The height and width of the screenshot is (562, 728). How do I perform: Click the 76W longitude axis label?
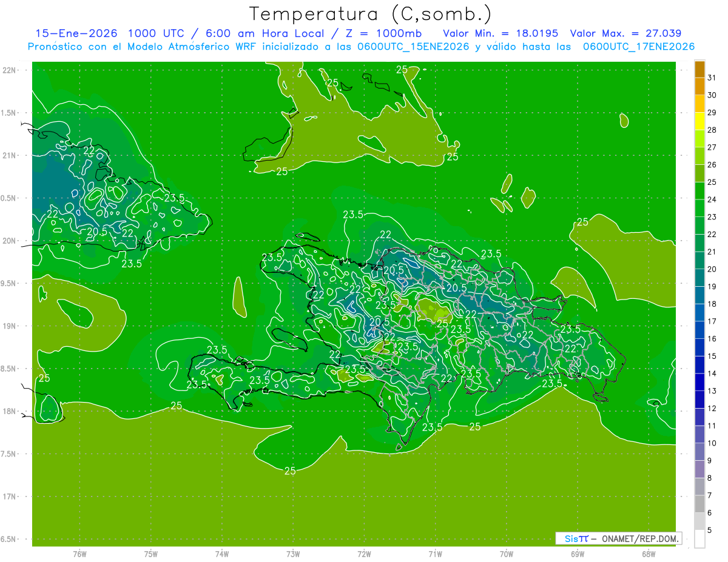pos(79,554)
